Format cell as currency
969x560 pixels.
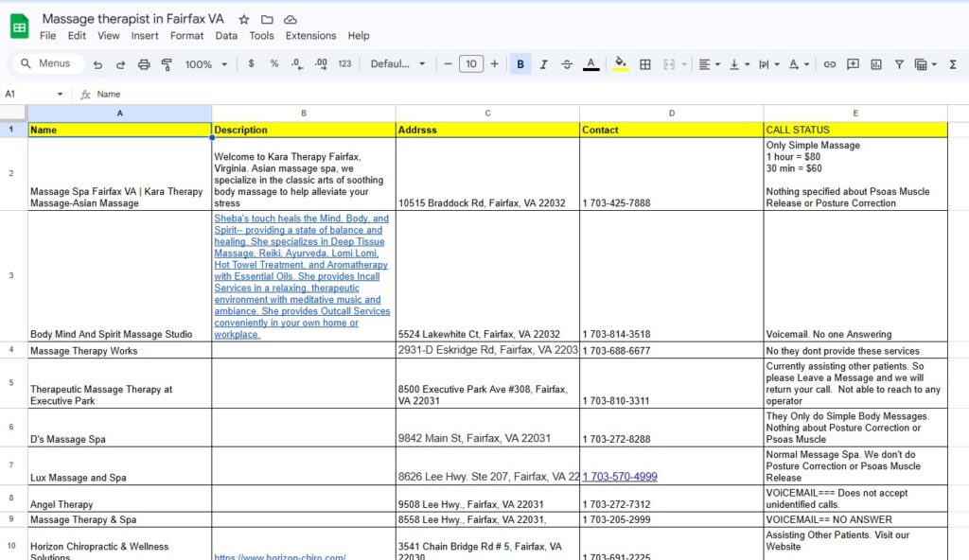click(251, 63)
